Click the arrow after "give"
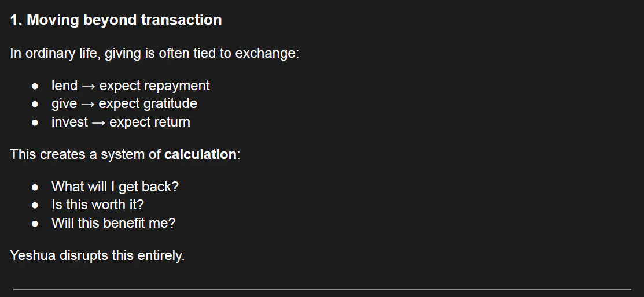The image size is (644, 297). coord(88,104)
